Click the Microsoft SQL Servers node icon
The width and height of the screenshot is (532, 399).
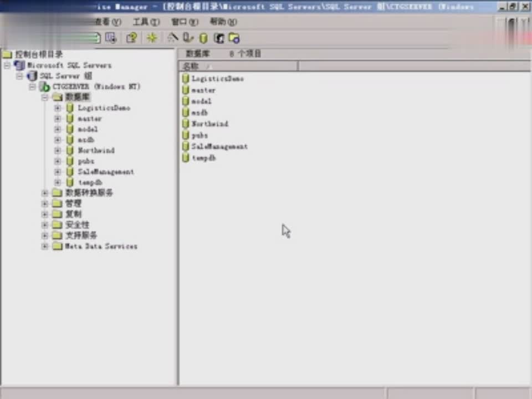coord(19,65)
